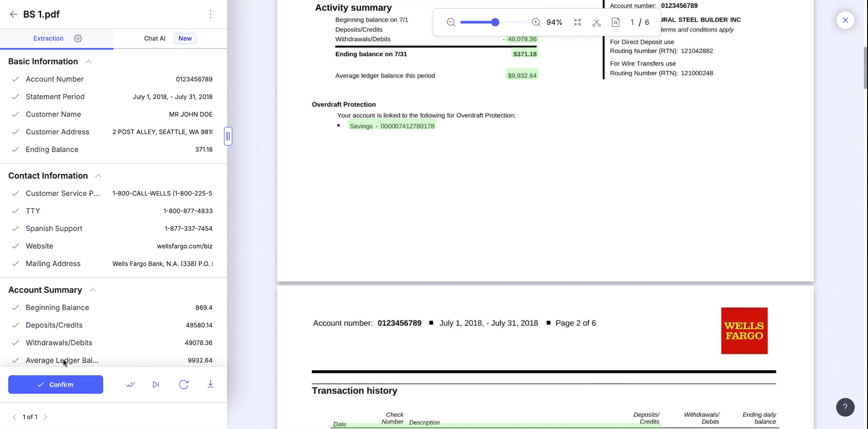Click the Customer Service Phone value field
868x429 pixels.
(162, 194)
